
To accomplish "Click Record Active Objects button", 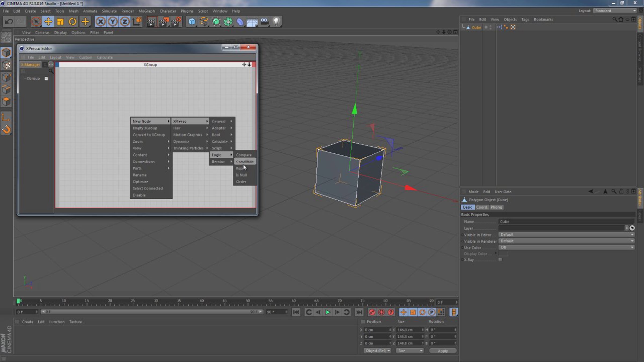I will (x=372, y=312).
